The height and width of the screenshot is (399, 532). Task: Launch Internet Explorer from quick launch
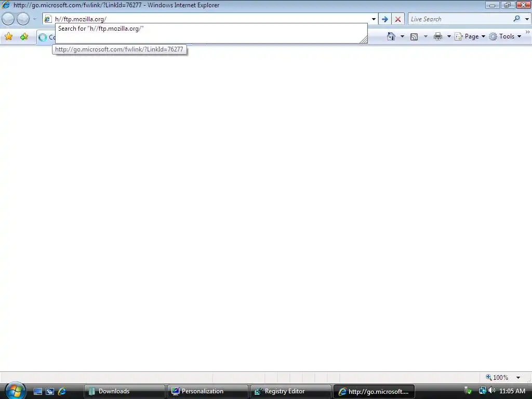coord(62,391)
